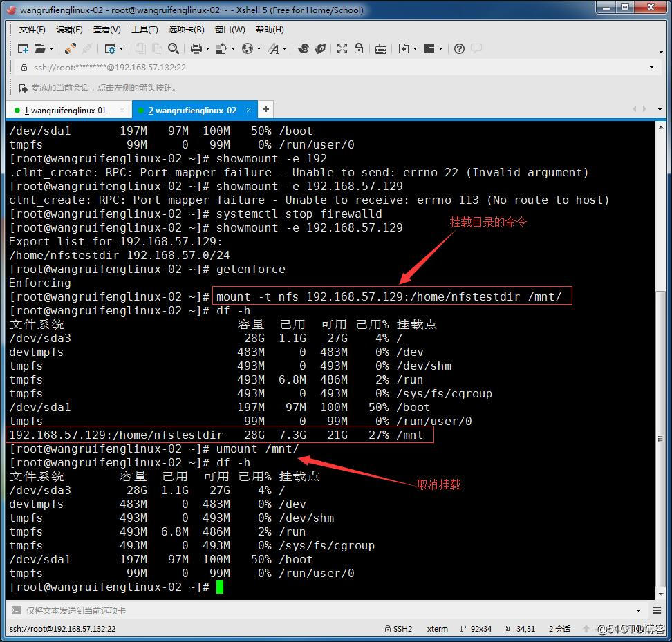This screenshot has width=672, height=642.
Task: Switch to tab 1 wangruifenglinux-01
Action: tap(68, 111)
